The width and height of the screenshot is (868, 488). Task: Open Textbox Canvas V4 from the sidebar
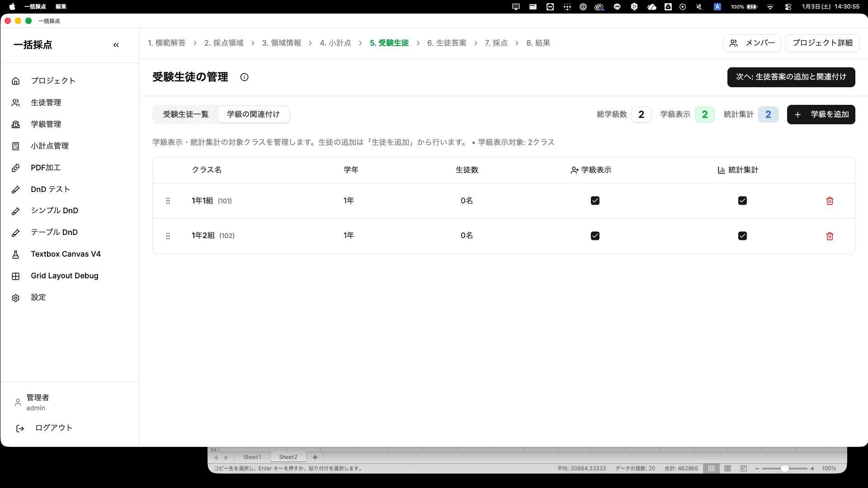pos(65,254)
